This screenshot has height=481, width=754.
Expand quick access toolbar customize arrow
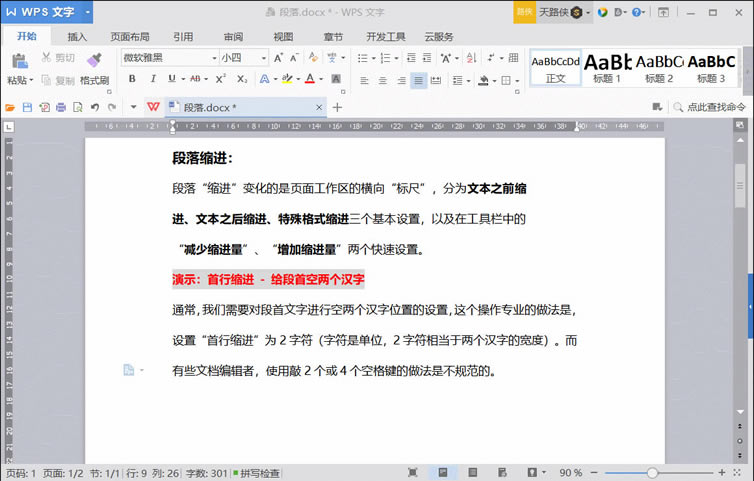pos(134,107)
